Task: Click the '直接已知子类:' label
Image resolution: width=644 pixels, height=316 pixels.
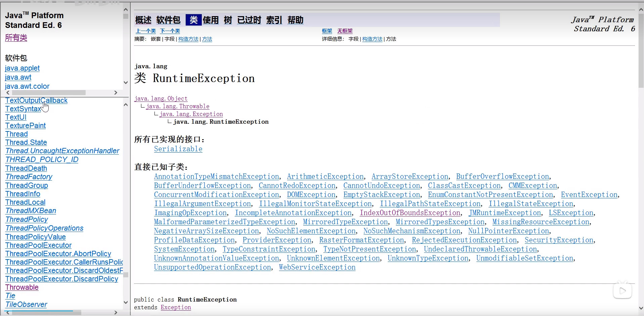Action: point(161,167)
